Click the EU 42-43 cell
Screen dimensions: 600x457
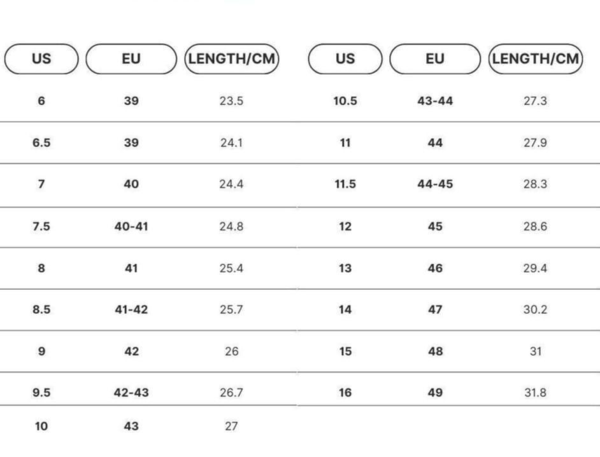[131, 393]
